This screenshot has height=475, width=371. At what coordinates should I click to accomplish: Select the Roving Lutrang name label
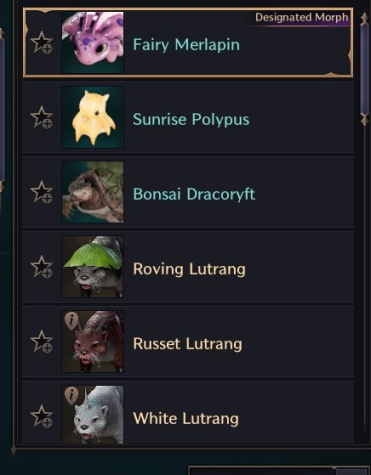point(189,269)
